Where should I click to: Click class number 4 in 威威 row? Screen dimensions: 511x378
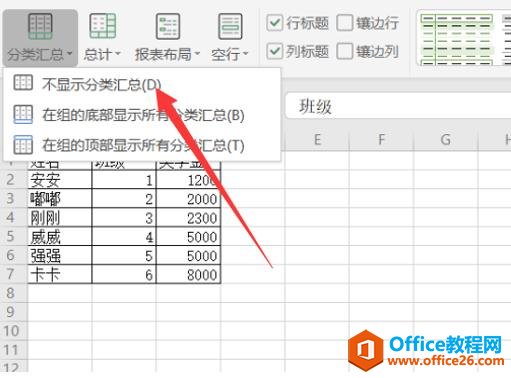click(124, 237)
